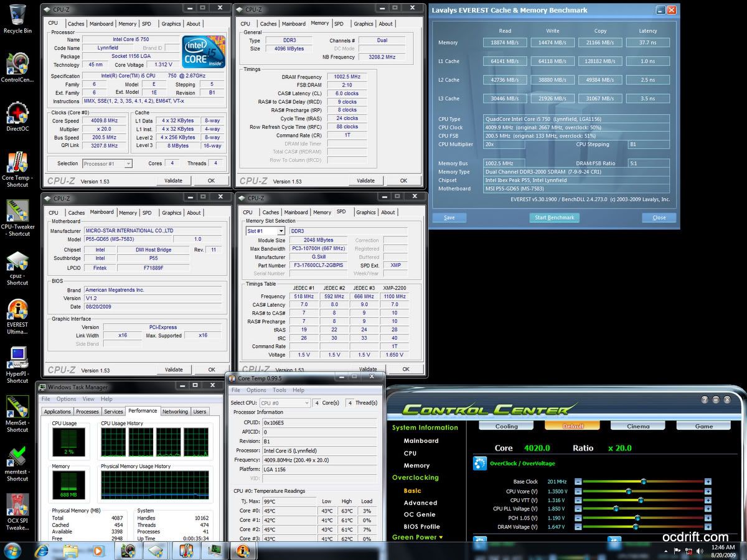Open the DirectOC desktop shortcut
This screenshot has width=747, height=560.
pos(17,115)
